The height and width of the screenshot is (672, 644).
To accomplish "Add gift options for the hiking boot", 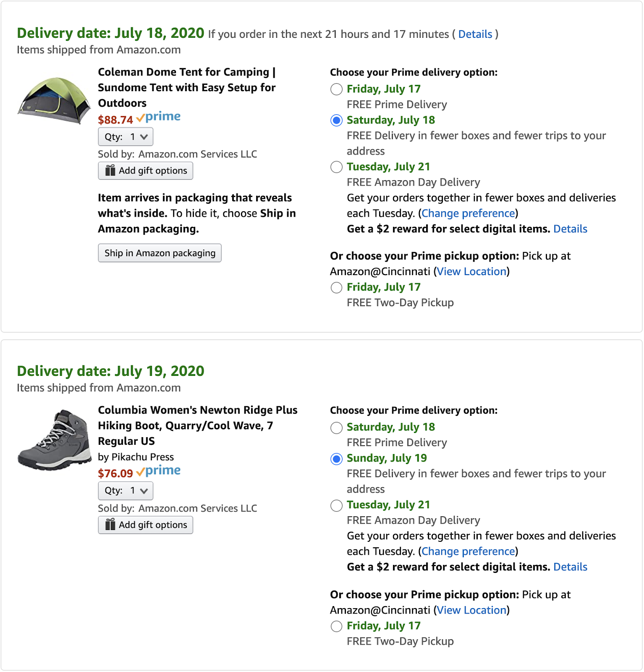I will click(146, 525).
